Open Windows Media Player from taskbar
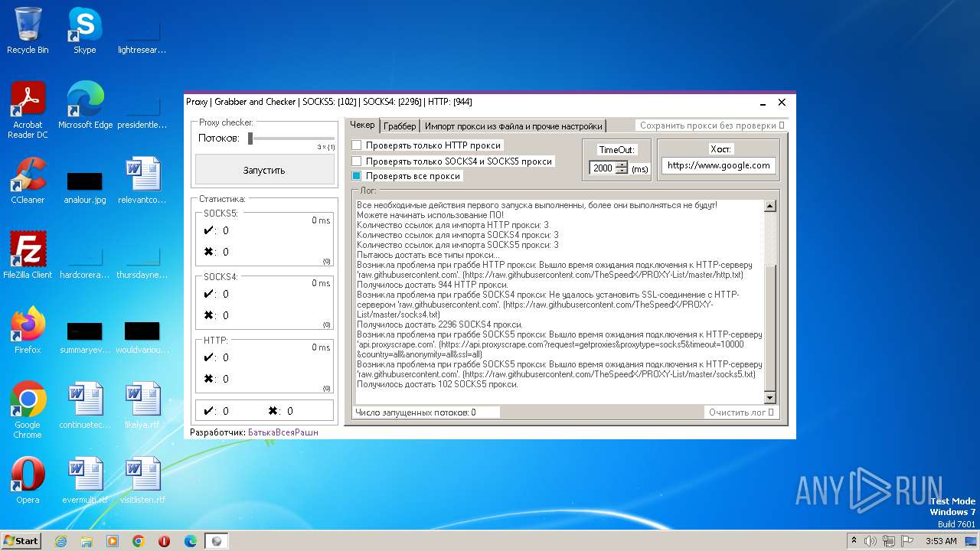980x551 pixels. tap(113, 541)
